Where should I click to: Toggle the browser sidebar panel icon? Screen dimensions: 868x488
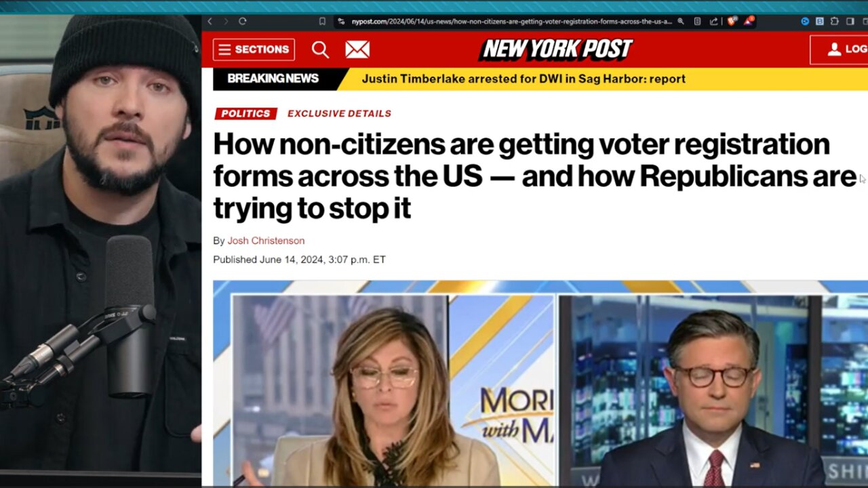pos(850,22)
